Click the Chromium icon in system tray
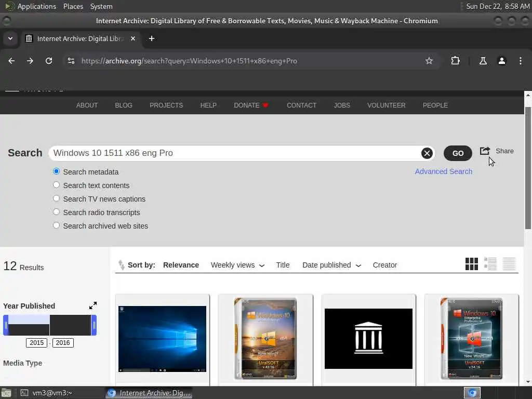 [472, 393]
